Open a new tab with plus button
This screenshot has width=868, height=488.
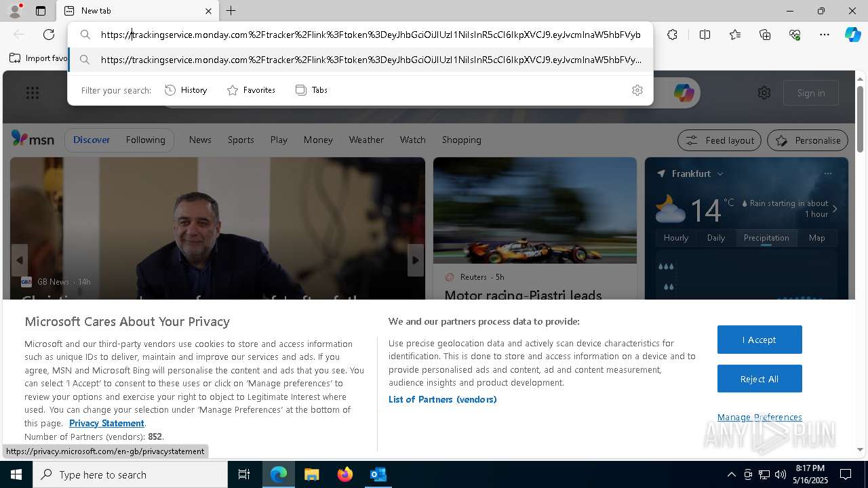tap(231, 11)
